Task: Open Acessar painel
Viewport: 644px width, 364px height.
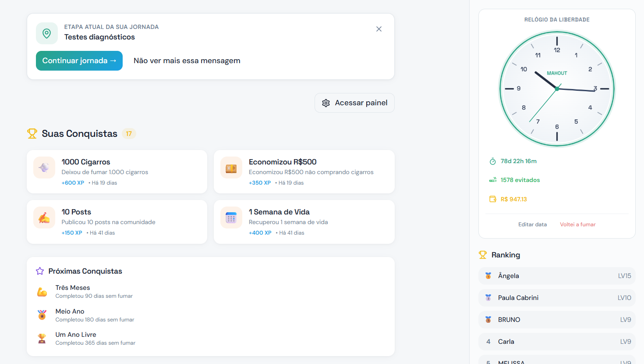Action: (x=354, y=103)
